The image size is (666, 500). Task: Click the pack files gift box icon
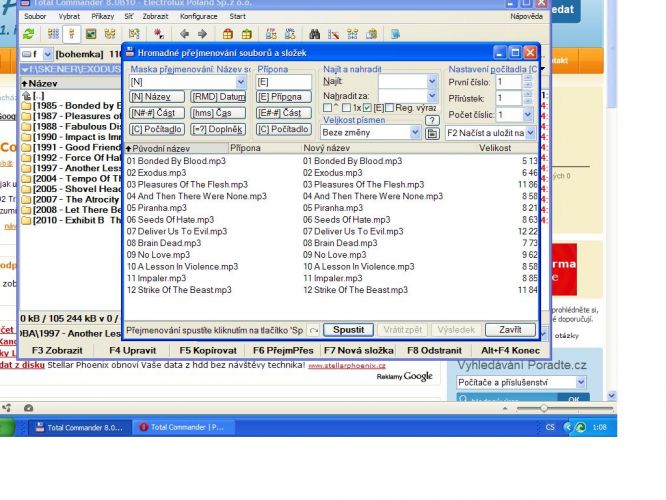[228, 34]
